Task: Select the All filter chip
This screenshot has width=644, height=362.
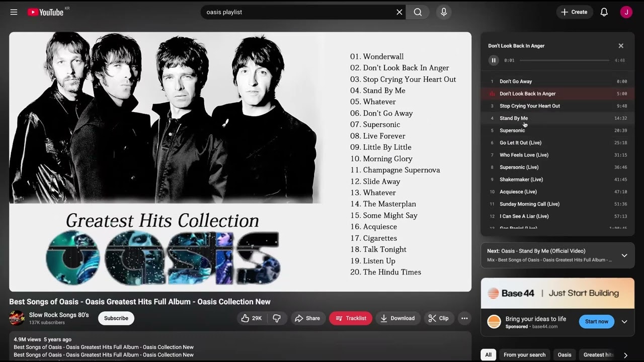Action: (488, 355)
